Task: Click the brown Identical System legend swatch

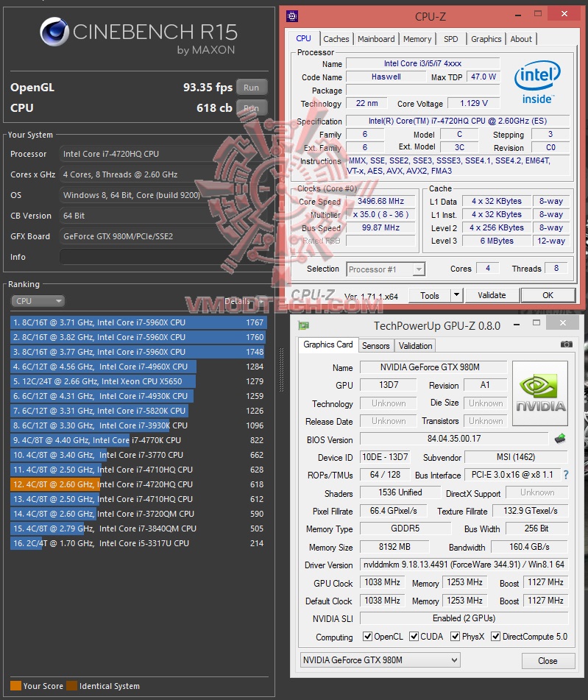Action: click(71, 686)
